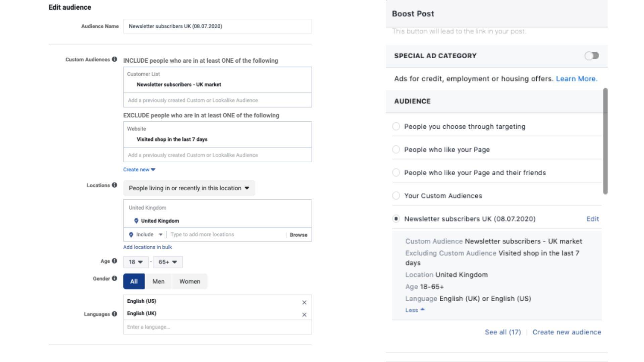Click the Audience Name input field
Image resolution: width=644 pixels, height=362 pixels.
click(217, 26)
